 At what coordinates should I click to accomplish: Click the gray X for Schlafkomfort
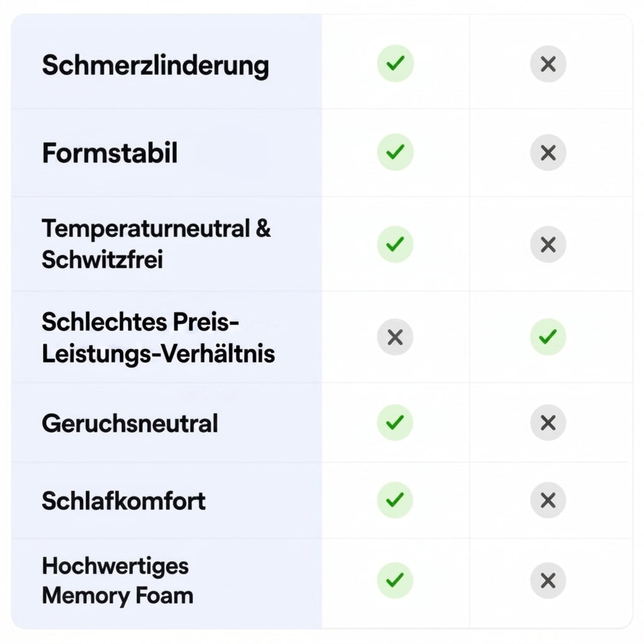point(548,500)
